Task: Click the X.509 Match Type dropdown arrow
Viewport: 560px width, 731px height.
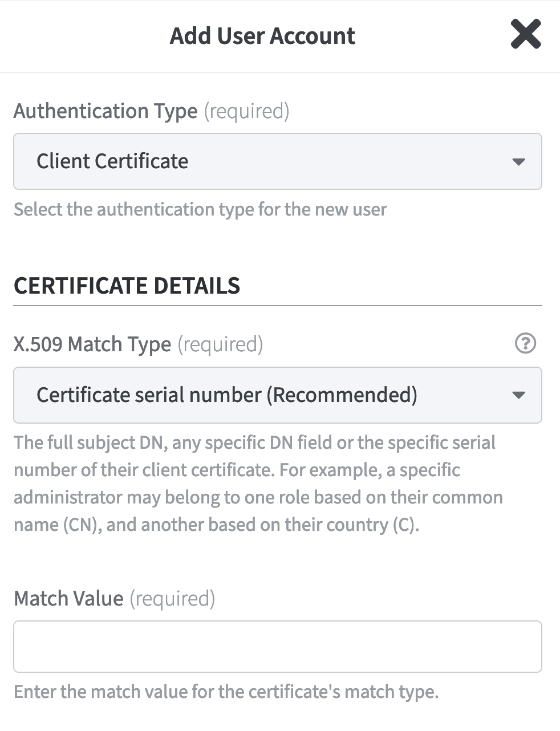Action: point(518,395)
